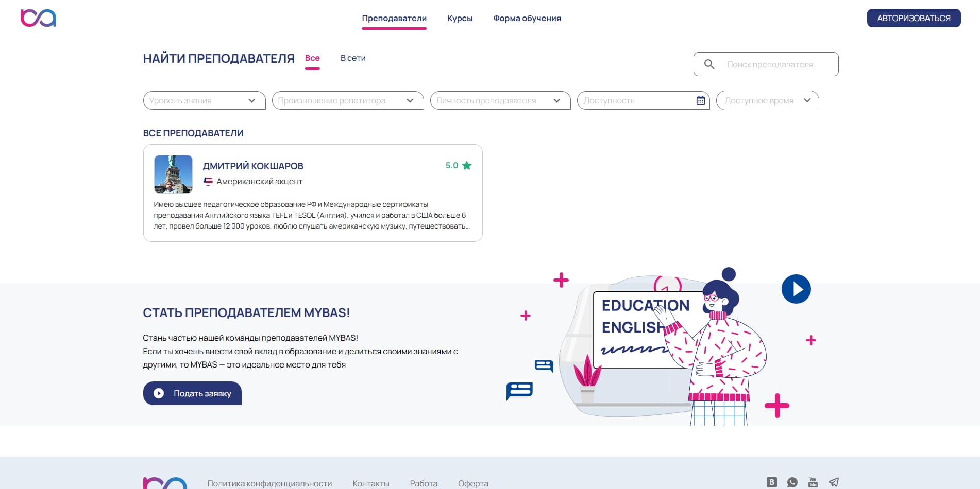
Task: Click the American flag accent icon
Action: (x=208, y=181)
